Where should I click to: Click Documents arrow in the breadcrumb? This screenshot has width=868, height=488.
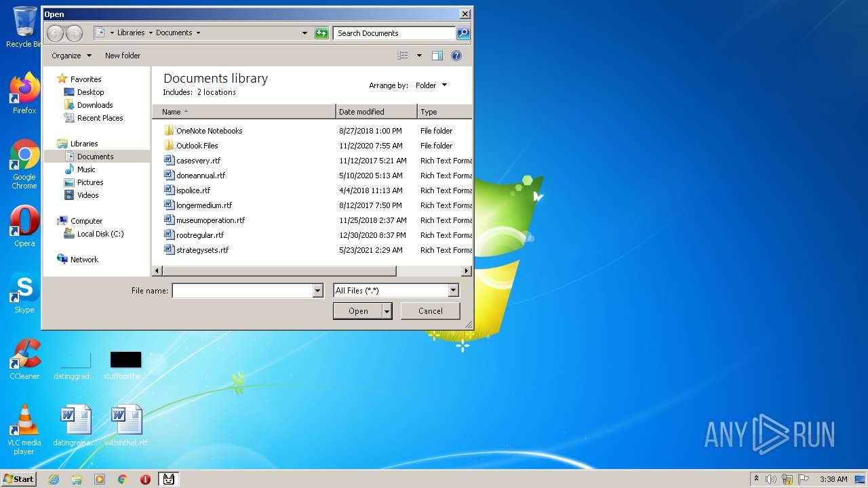tap(198, 33)
